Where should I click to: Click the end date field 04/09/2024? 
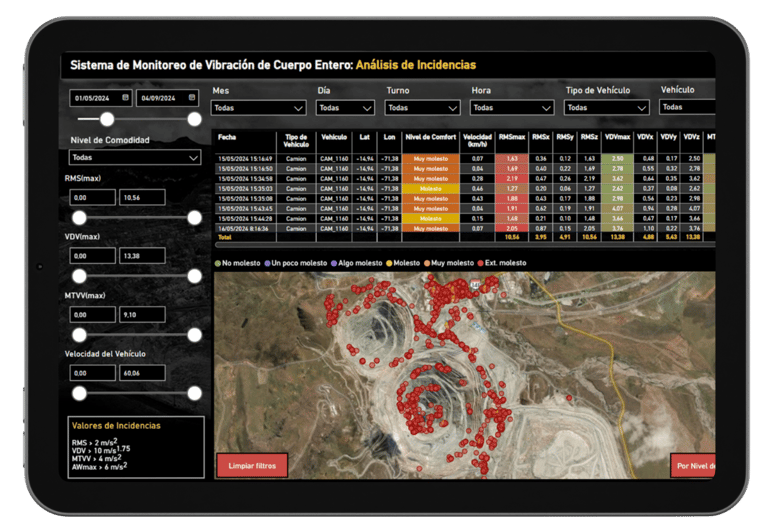pyautogui.click(x=168, y=98)
